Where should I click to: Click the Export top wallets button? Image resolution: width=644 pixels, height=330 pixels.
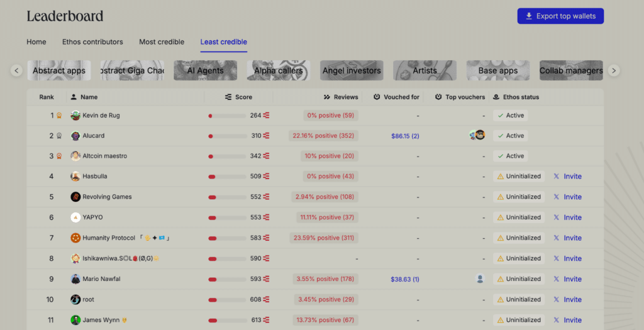pos(560,16)
